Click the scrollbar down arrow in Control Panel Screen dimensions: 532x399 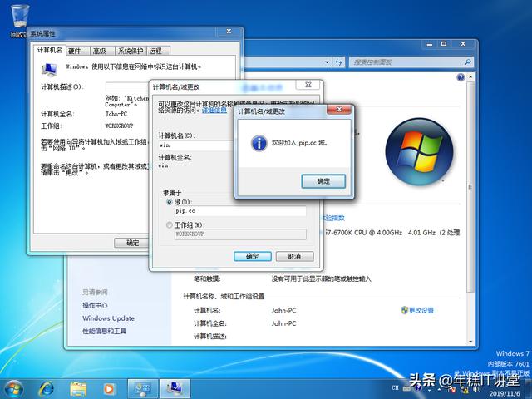(470, 342)
